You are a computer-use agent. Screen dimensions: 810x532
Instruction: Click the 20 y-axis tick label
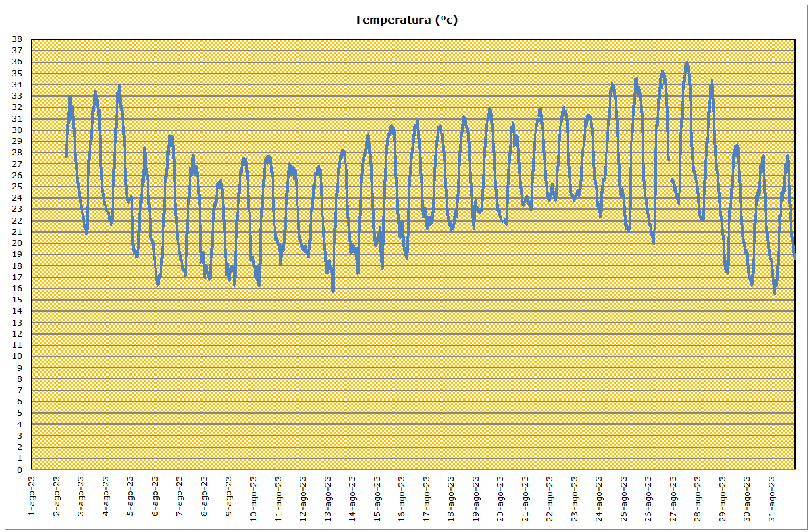tap(18, 243)
